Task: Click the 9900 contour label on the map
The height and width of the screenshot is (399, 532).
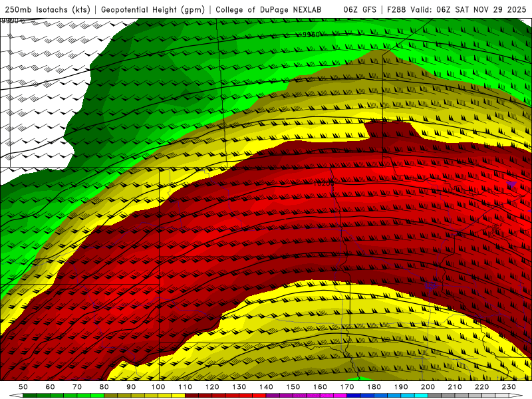Action: coord(9,21)
